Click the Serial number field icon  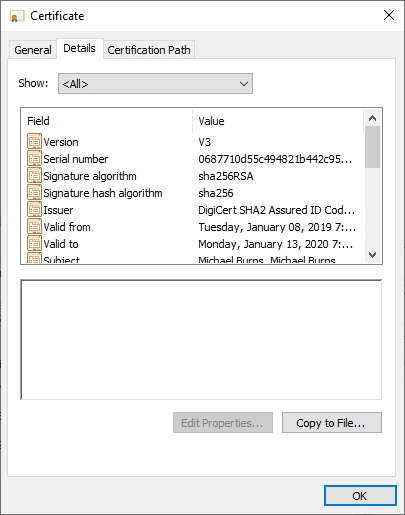pyautogui.click(x=34, y=158)
